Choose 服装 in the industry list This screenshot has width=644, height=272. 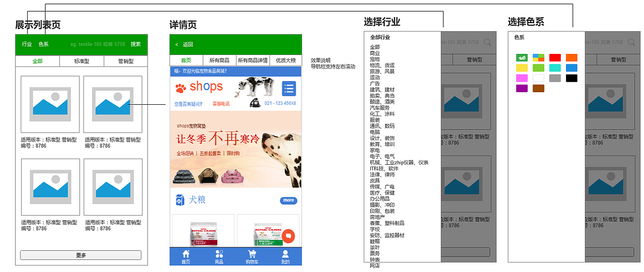pyautogui.click(x=375, y=120)
